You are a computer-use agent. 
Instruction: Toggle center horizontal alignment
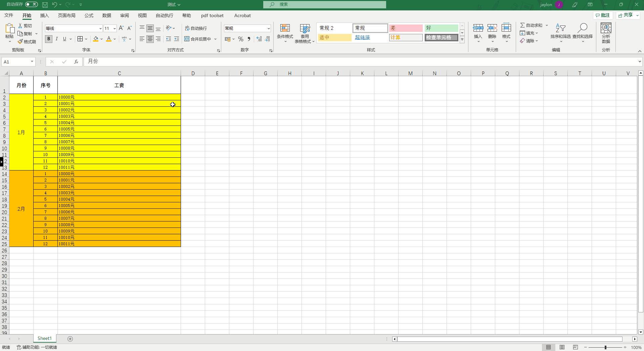click(150, 39)
